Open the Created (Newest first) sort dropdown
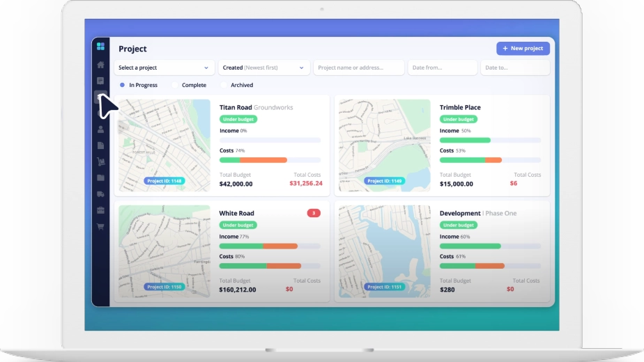Viewport: 644px width, 362px height. 264,68
